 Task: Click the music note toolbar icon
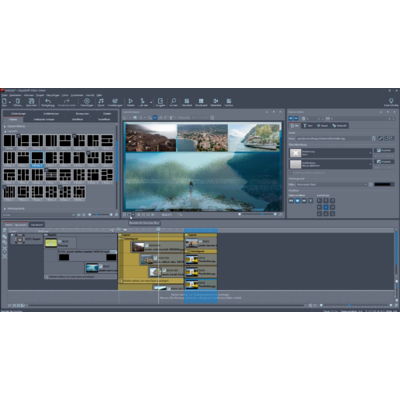click(101, 102)
